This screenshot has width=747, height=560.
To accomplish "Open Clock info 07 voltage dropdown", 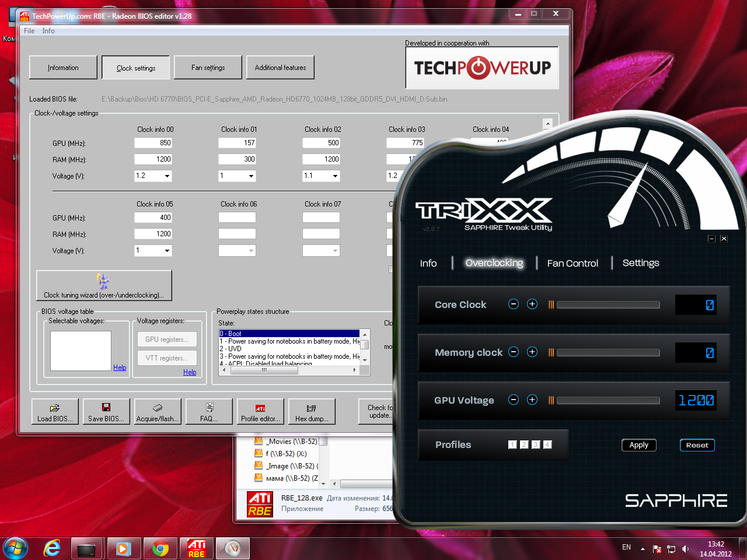I will point(335,250).
